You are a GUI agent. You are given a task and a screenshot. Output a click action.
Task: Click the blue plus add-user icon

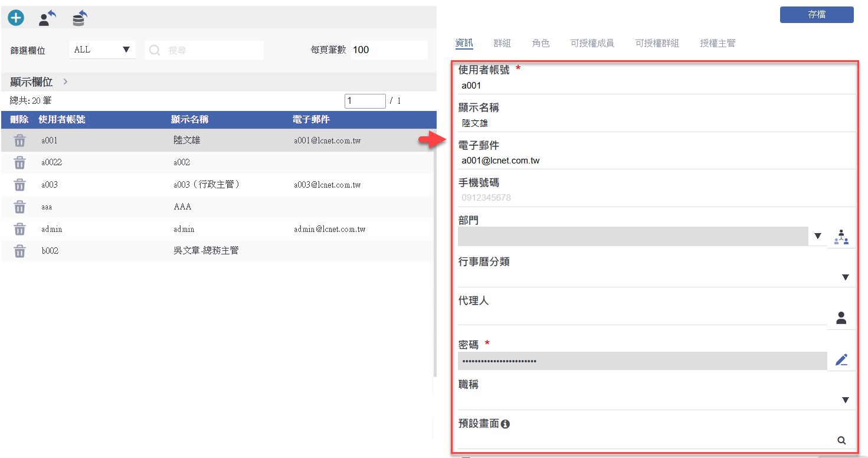pos(16,18)
